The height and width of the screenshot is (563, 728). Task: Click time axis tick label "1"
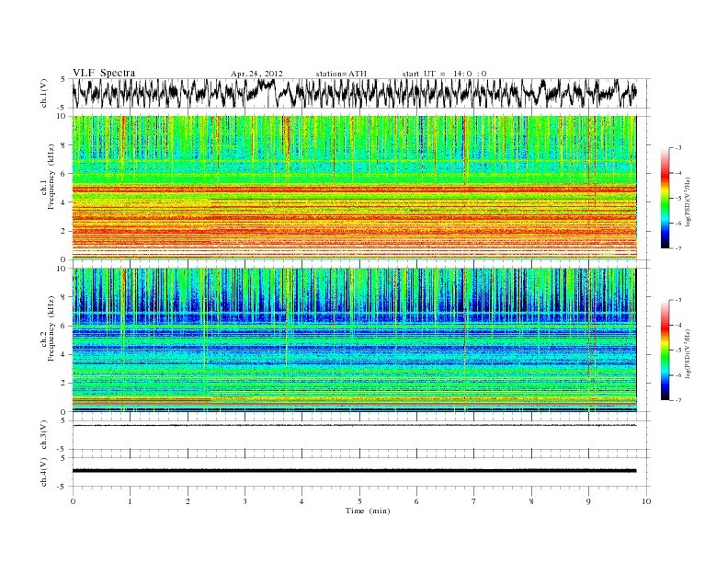coord(131,501)
